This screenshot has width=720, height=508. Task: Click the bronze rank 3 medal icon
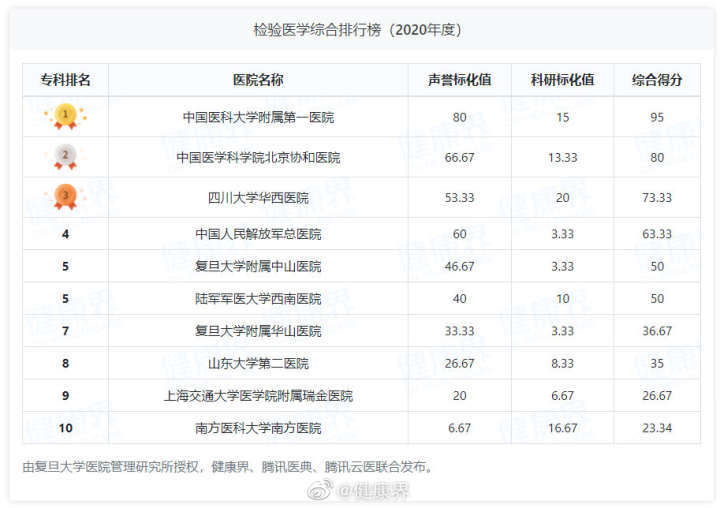pyautogui.click(x=65, y=197)
